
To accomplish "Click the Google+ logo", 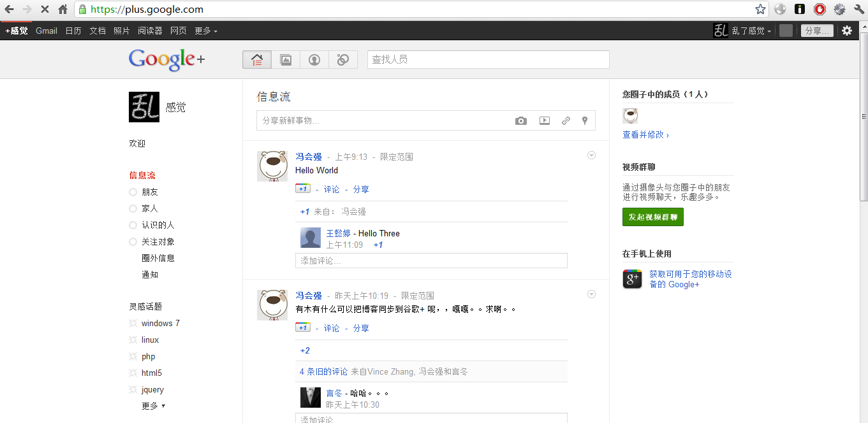I will 166,60.
